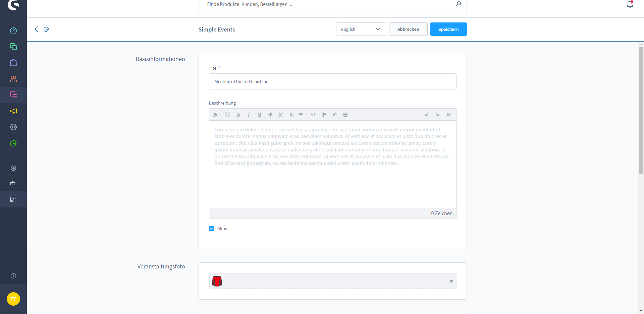Open the Marketing megaphone icon
Image resolution: width=644 pixels, height=314 pixels.
[13, 111]
